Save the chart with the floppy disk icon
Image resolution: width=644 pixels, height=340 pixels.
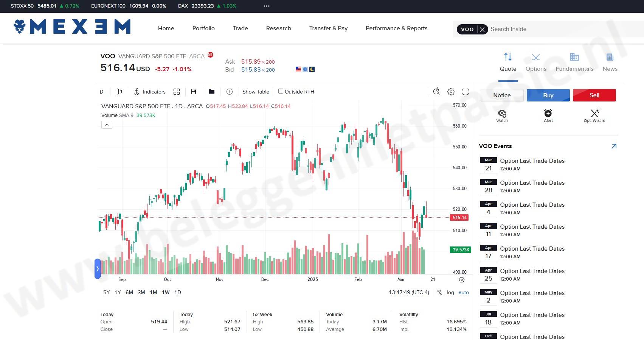coord(194,92)
